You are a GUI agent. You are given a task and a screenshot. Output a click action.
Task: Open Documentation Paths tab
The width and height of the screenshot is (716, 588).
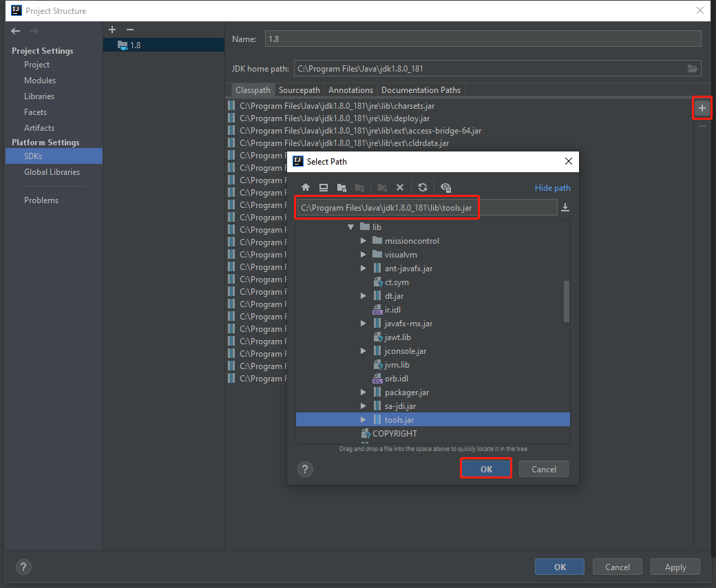(421, 90)
